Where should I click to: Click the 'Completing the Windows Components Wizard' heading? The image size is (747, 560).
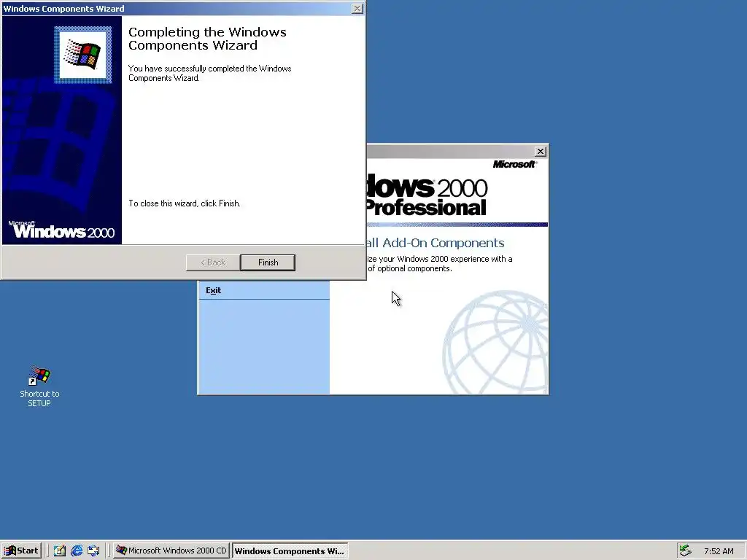click(207, 39)
